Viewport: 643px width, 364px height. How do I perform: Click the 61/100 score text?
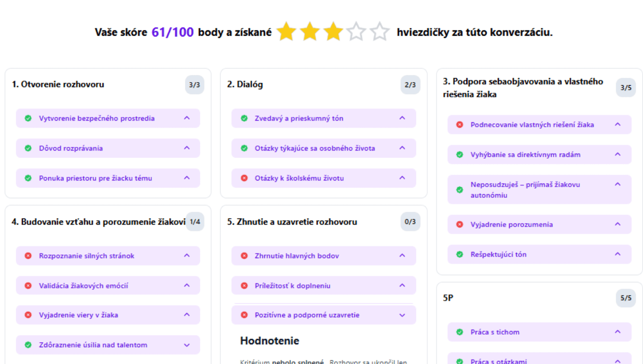[173, 32]
